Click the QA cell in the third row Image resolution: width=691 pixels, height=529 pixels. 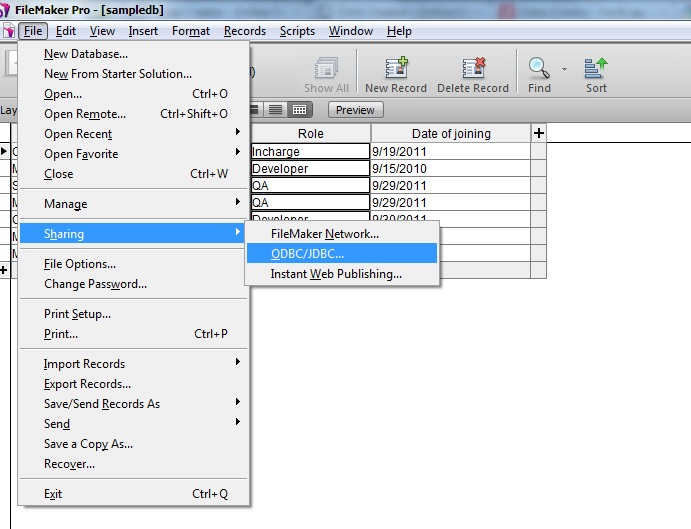tap(310, 185)
